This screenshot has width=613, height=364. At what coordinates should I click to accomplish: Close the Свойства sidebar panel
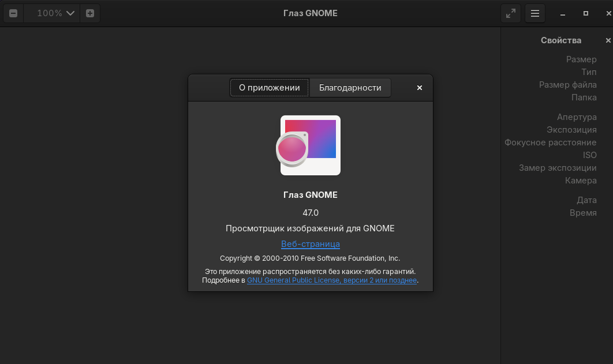(x=608, y=40)
